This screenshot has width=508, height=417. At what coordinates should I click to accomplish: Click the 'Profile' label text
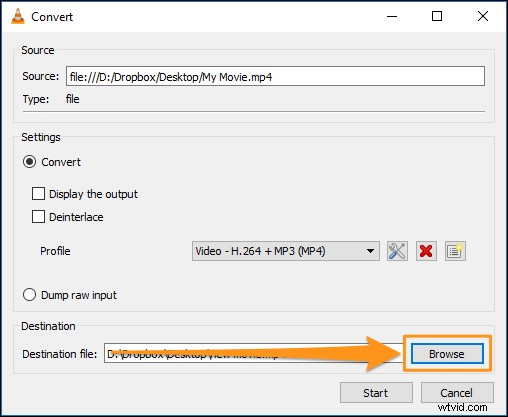55,251
